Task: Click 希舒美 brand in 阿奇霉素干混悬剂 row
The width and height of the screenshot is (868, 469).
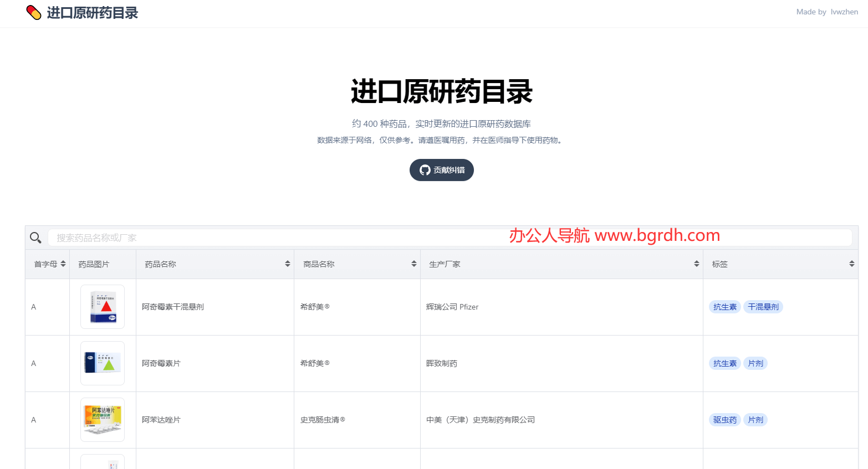Action: pos(315,307)
